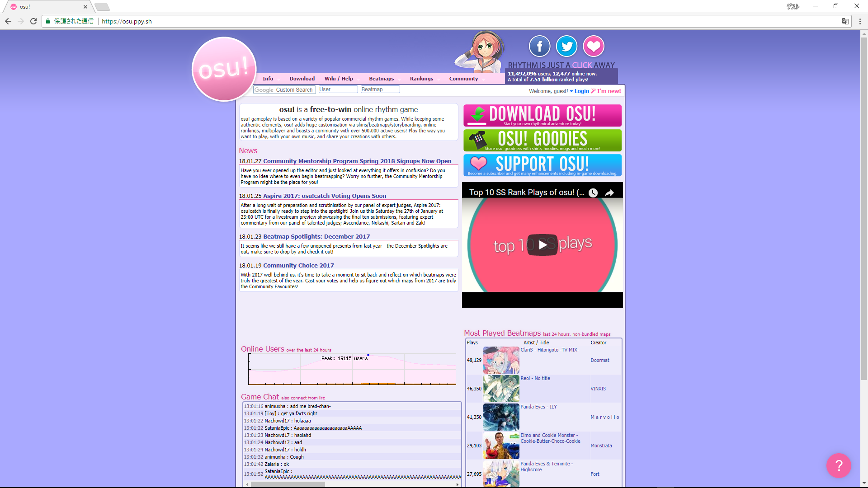Viewport: 868px width, 488px height.
Task: Click the Online Users heading
Action: [x=262, y=349]
